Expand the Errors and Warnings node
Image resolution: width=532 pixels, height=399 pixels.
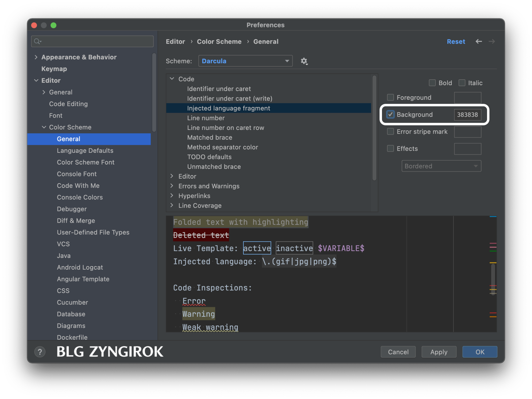[x=172, y=186]
